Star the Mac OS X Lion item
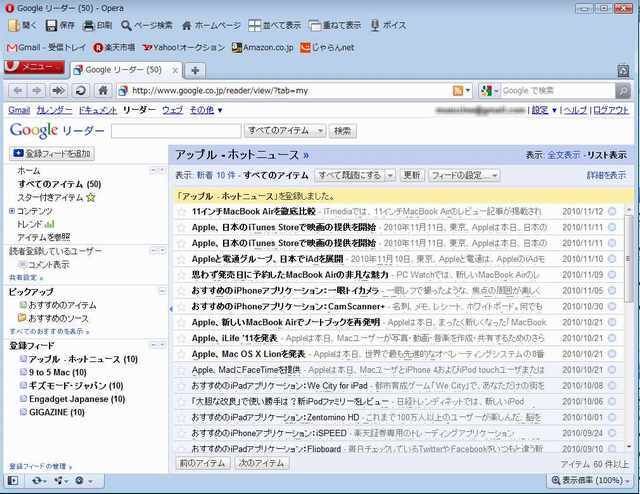 tap(181, 354)
